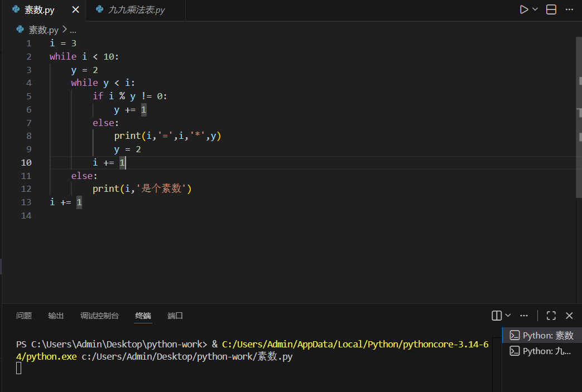The image size is (582, 392).
Task: Open the terminal panel's ellipsis menu
Action: [x=523, y=316]
